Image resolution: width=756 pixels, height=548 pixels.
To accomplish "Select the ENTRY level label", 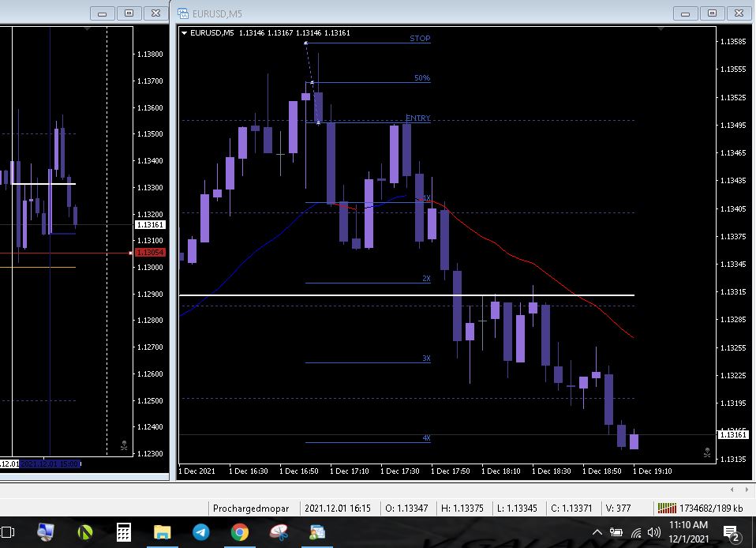I will (417, 118).
